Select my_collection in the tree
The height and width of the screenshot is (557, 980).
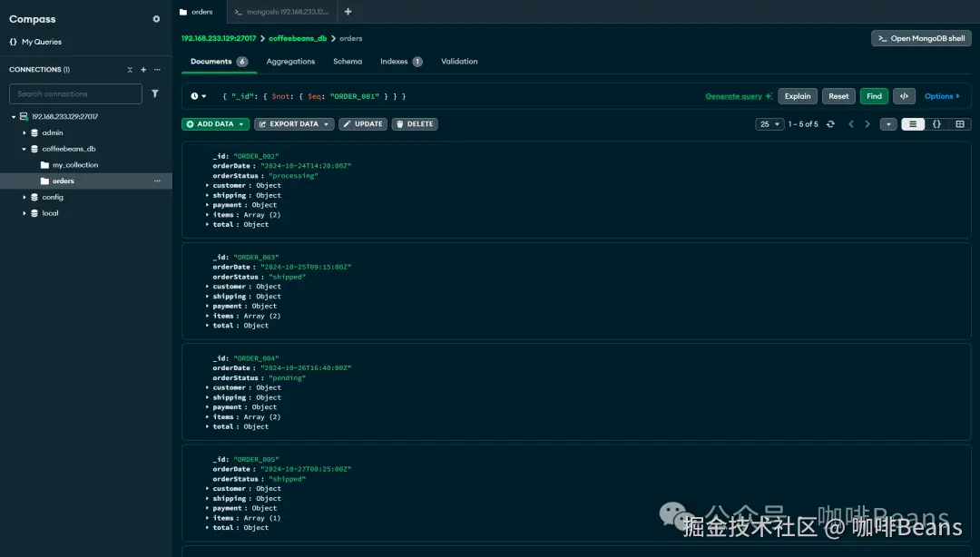[x=75, y=165]
